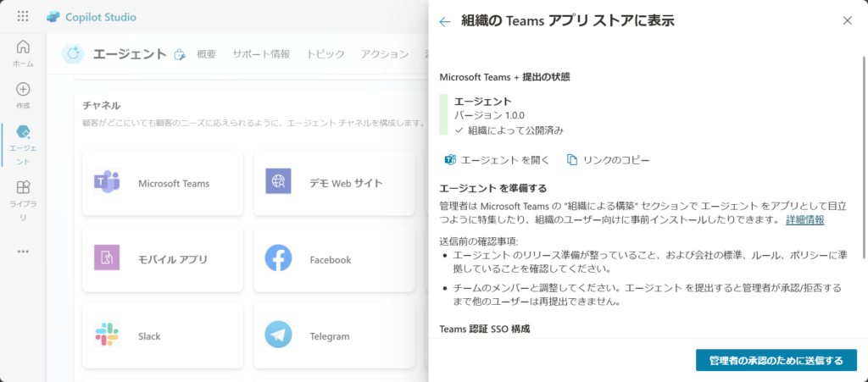The height and width of the screenshot is (382, 868).
Task: Click the side panel vertical scrollbar
Action: [x=862, y=157]
